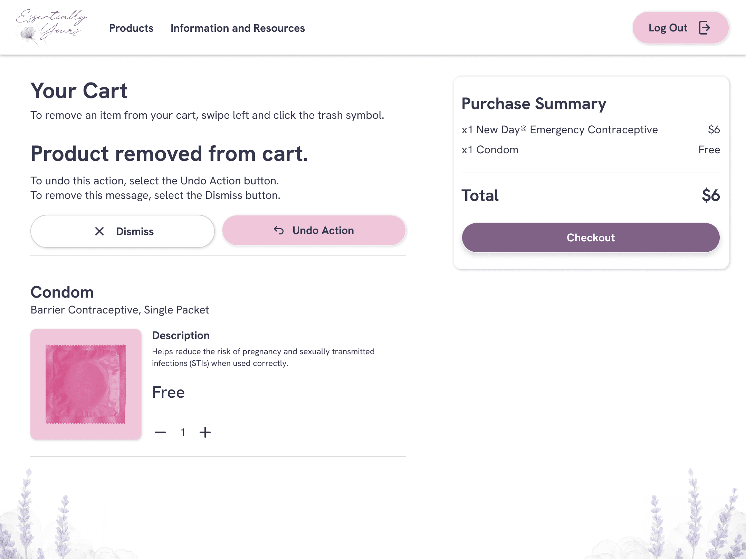Click the Condom product title

tap(62, 292)
